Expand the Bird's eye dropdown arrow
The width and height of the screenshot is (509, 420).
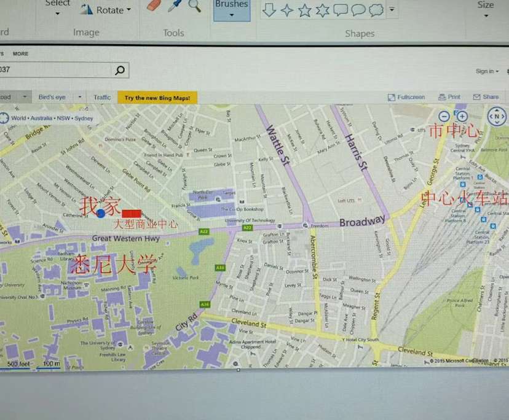click(80, 96)
